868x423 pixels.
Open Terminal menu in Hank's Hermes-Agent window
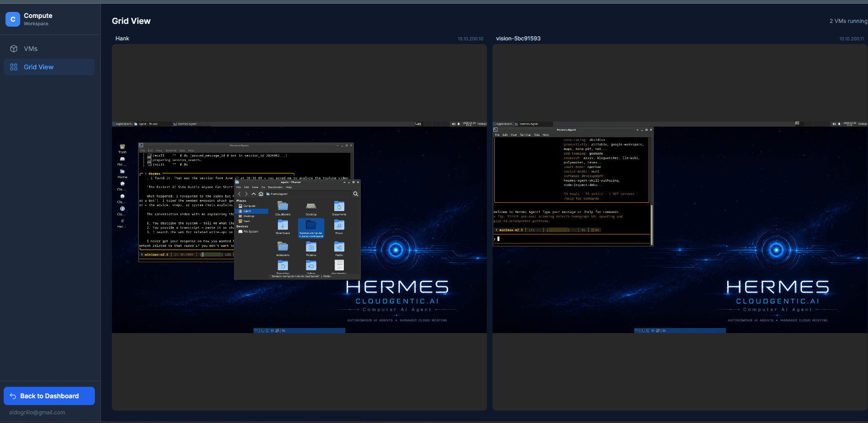(171, 150)
